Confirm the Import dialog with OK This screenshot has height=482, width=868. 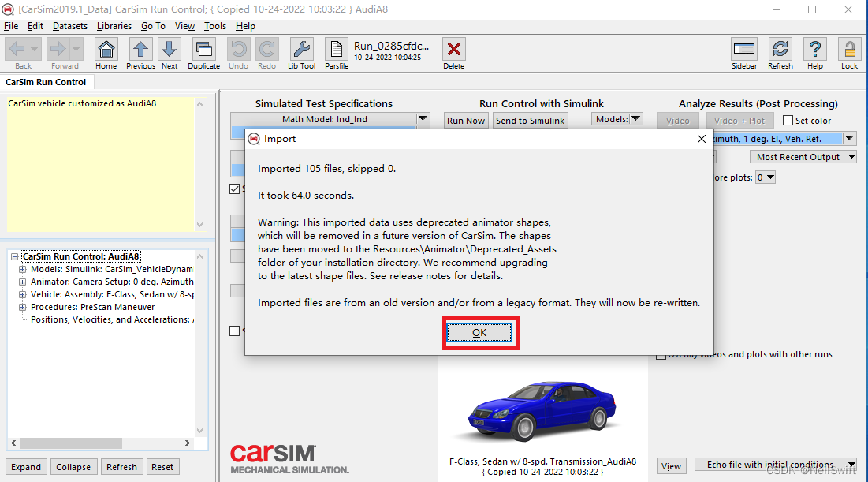pos(479,332)
